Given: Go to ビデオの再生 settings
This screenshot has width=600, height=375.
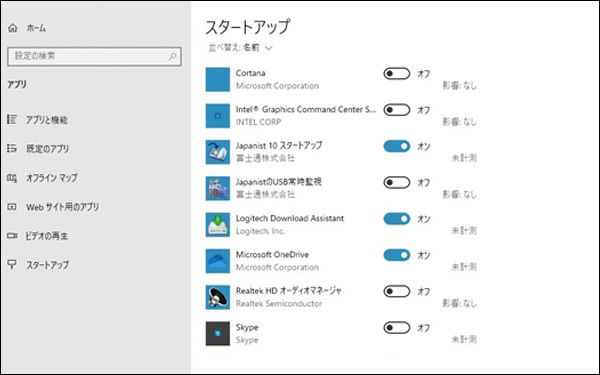Looking at the screenshot, I should point(47,236).
